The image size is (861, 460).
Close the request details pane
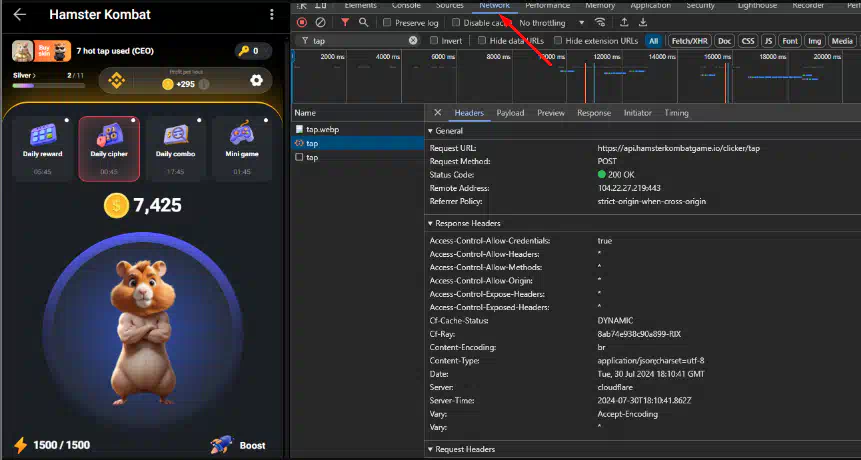[438, 113]
